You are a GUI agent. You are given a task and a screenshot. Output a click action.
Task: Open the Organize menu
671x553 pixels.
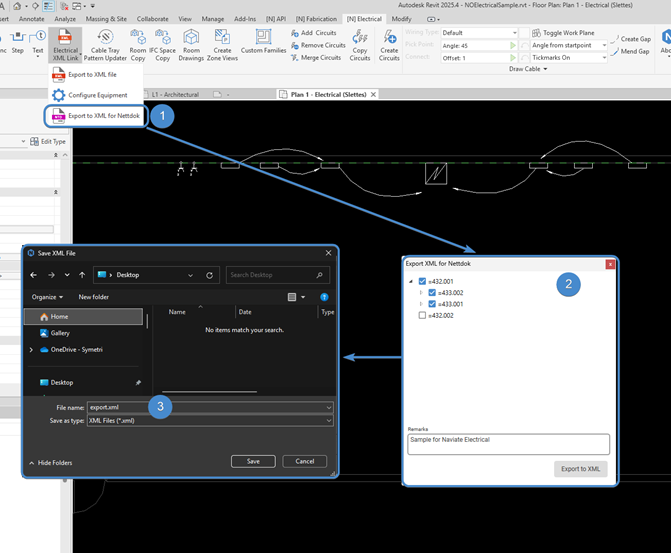tap(47, 297)
